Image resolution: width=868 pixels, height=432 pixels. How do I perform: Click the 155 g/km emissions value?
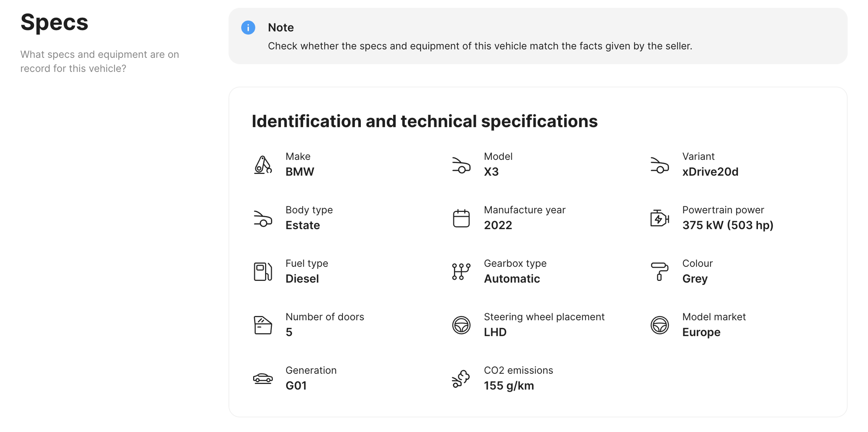[x=508, y=385]
